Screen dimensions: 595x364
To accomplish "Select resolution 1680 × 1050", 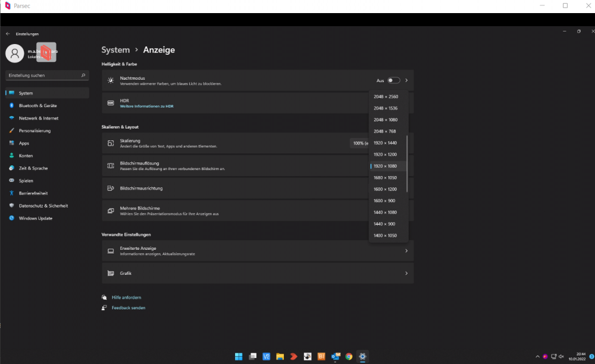I will [388, 177].
